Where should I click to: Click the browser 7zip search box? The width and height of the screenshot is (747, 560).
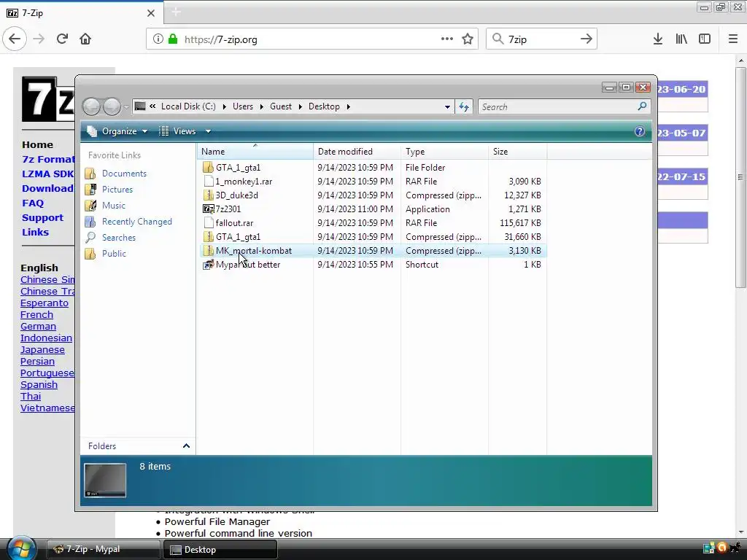pyautogui.click(x=541, y=39)
